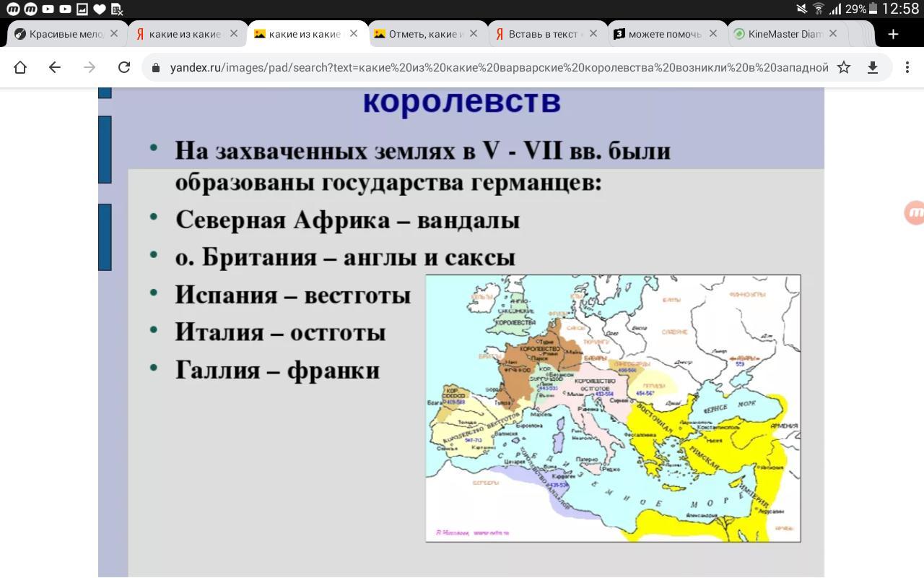Tap the floating chat bubble at the right edge
924x578 pixels.
(915, 212)
